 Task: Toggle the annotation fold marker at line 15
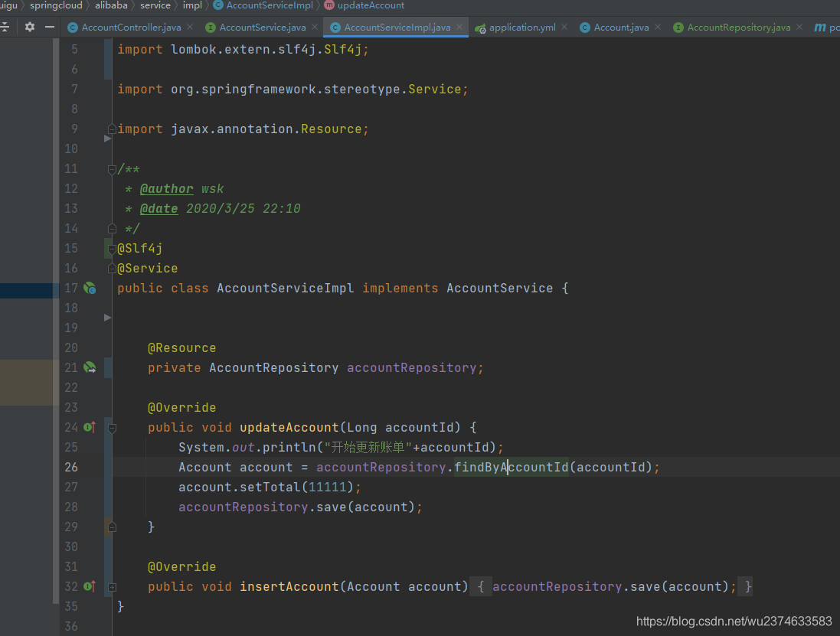coord(112,249)
